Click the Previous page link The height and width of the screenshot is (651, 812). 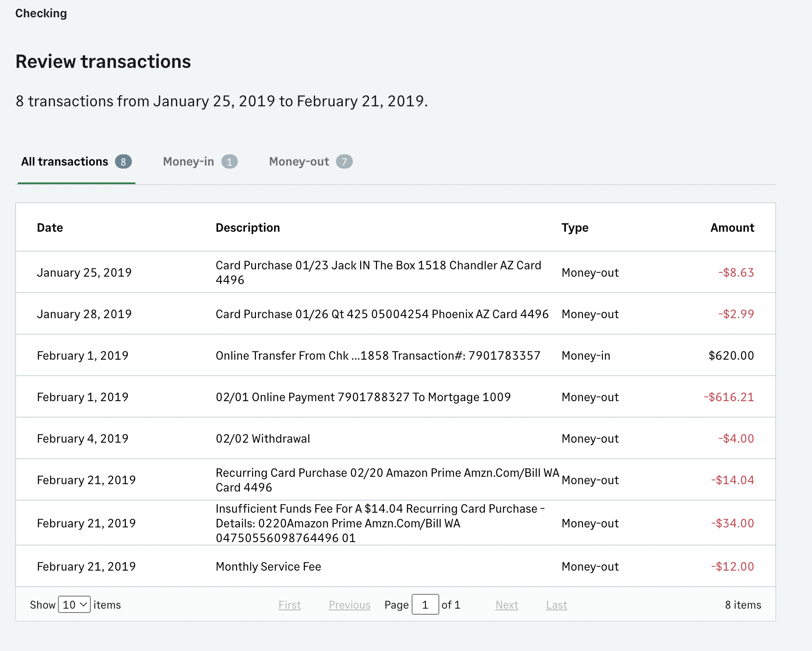tap(349, 605)
